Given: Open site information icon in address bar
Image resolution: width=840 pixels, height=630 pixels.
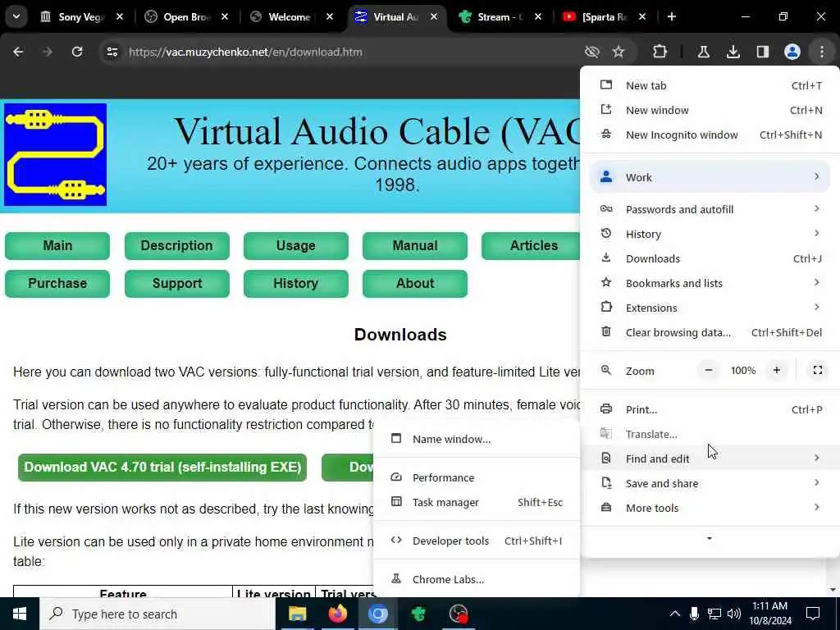Looking at the screenshot, I should [x=112, y=52].
